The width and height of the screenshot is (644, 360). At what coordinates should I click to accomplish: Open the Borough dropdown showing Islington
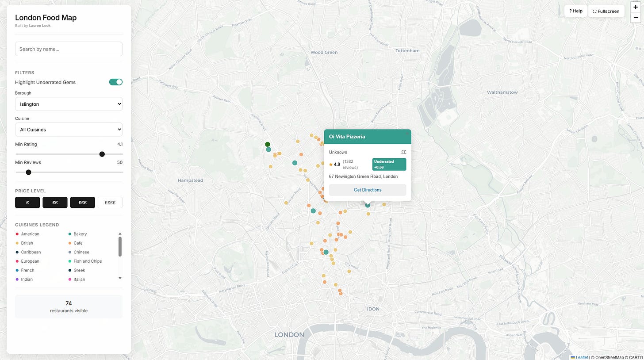pyautogui.click(x=69, y=104)
